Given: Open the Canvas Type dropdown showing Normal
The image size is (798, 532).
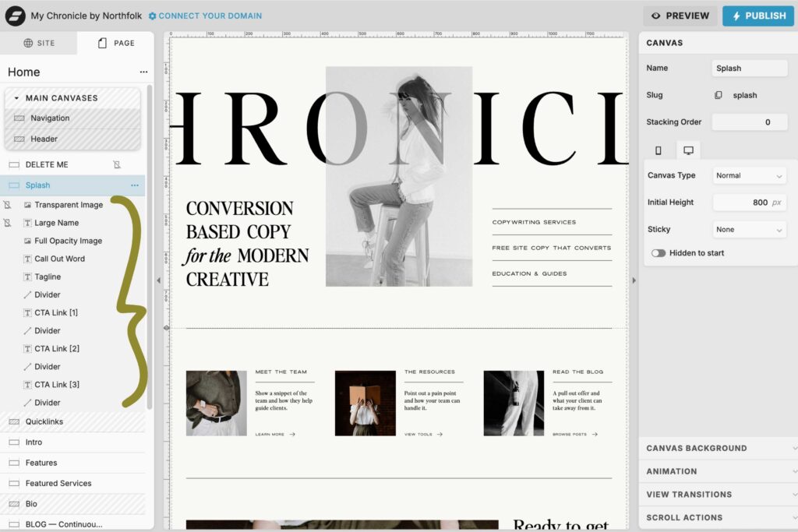Looking at the screenshot, I should coord(748,175).
